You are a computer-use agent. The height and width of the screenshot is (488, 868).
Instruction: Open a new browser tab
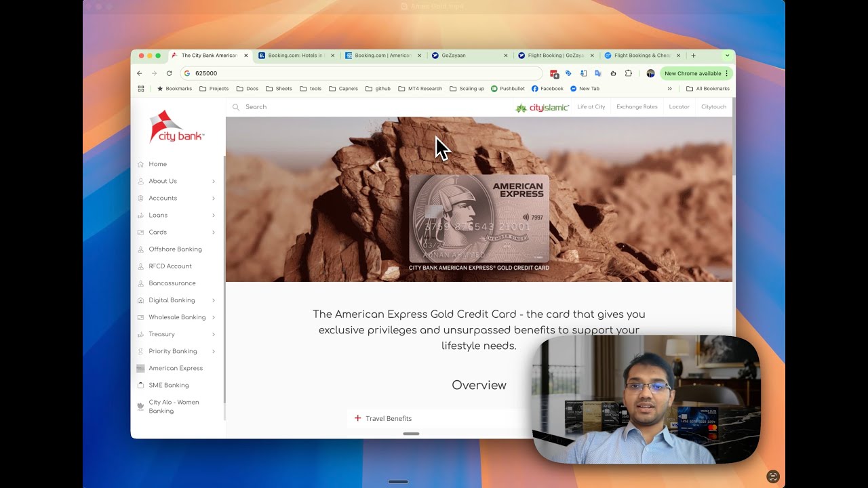click(x=693, y=56)
